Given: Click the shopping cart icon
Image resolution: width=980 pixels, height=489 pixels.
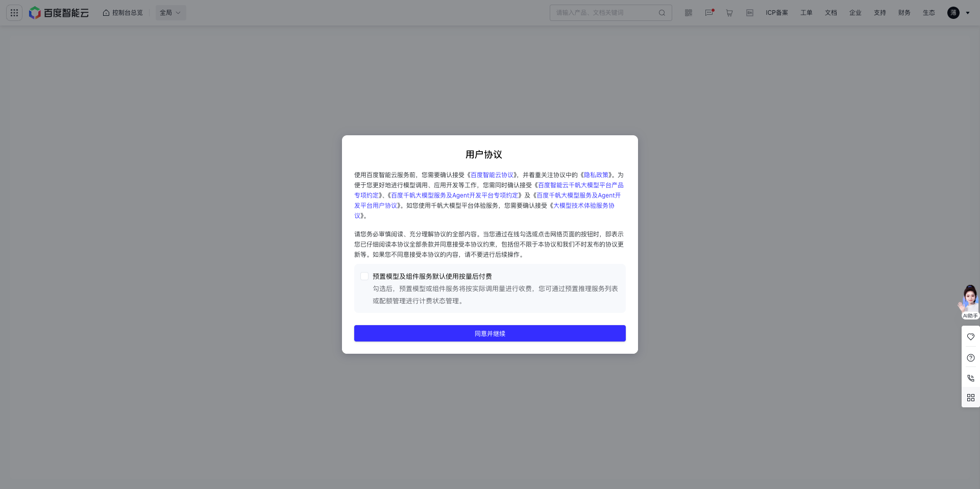Looking at the screenshot, I should (729, 12).
